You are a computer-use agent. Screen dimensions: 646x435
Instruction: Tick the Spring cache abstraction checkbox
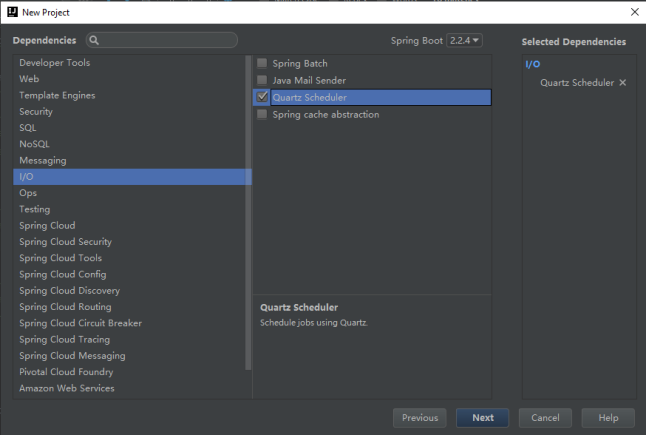tap(262, 114)
